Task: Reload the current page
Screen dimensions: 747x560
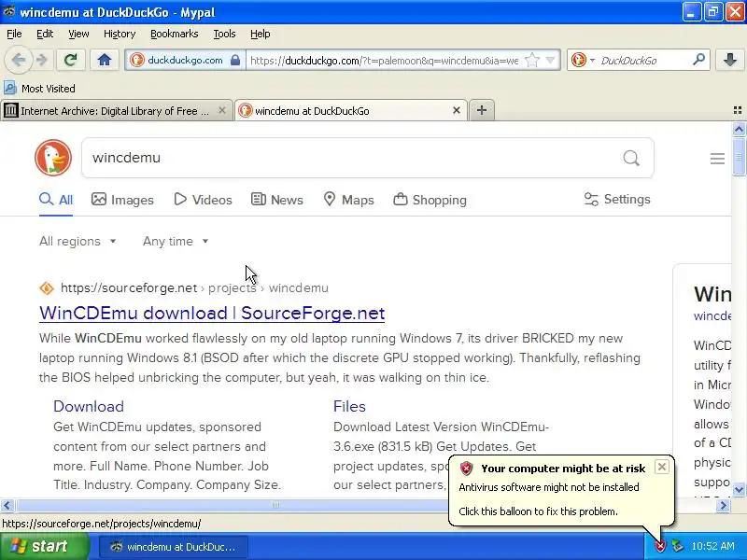Action: [x=71, y=60]
